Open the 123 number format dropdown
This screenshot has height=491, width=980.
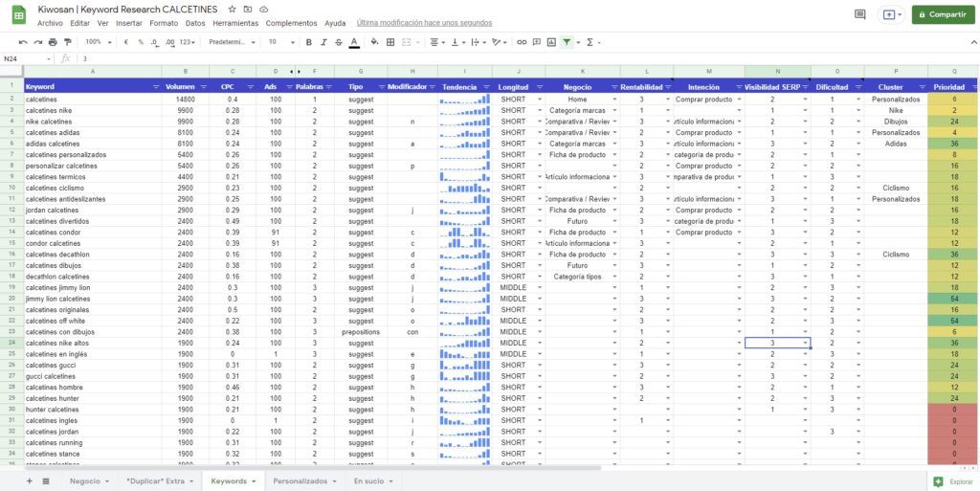(x=188, y=42)
